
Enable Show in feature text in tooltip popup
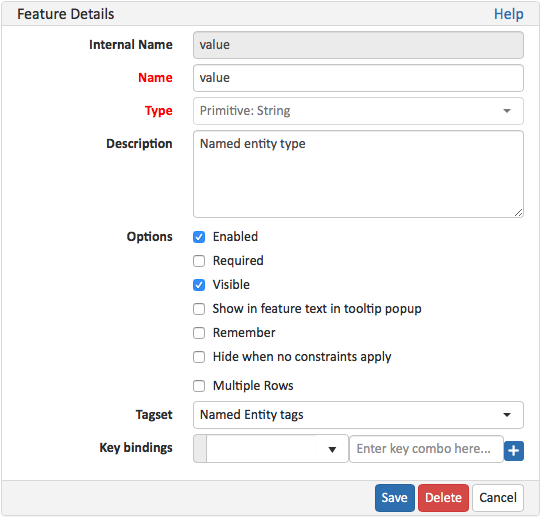[199, 309]
